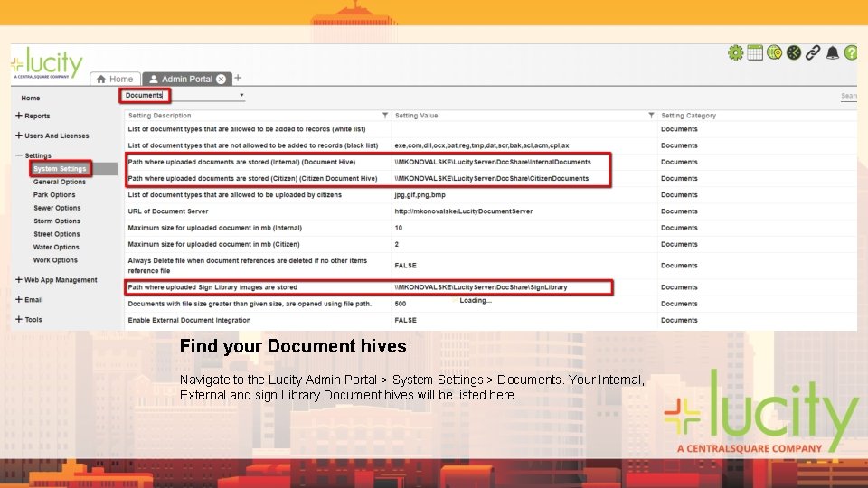Click the InternalDocuments path value
868x488 pixels.
coord(493,162)
